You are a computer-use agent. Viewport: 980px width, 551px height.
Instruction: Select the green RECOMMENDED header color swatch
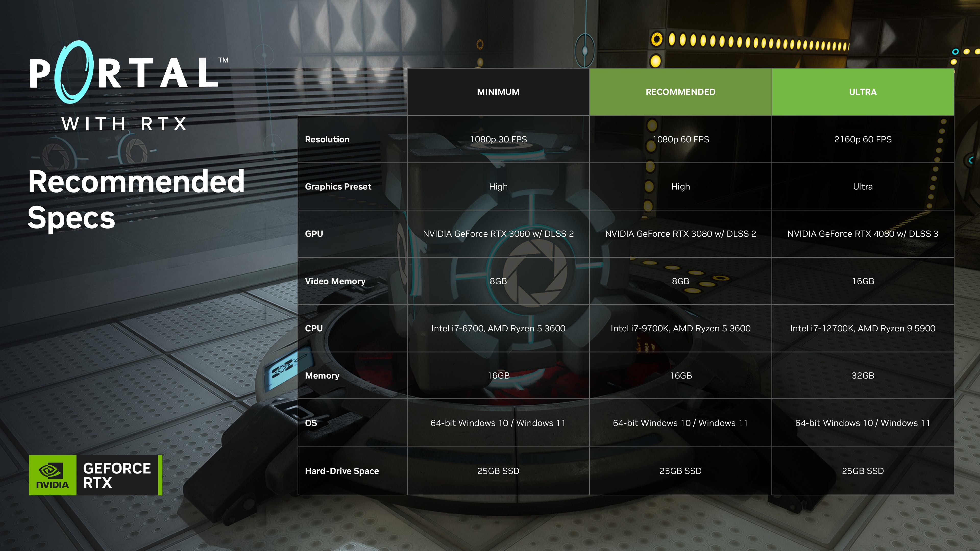(x=680, y=92)
